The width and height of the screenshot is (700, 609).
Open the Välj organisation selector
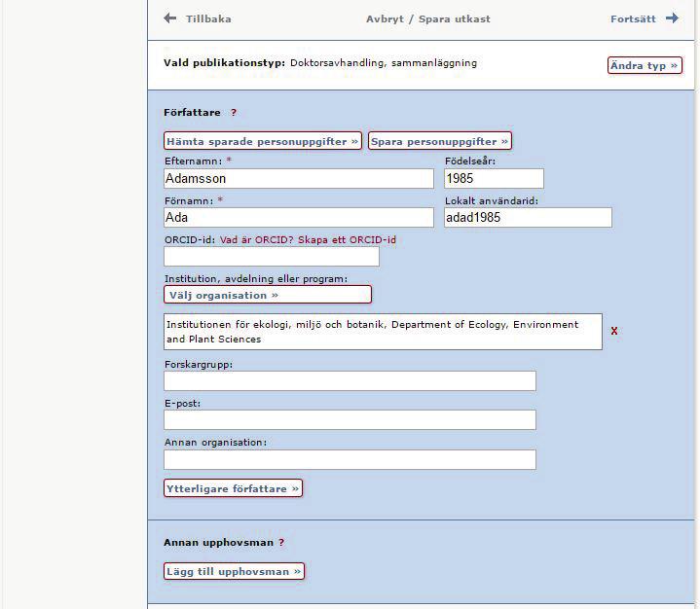[268, 295]
